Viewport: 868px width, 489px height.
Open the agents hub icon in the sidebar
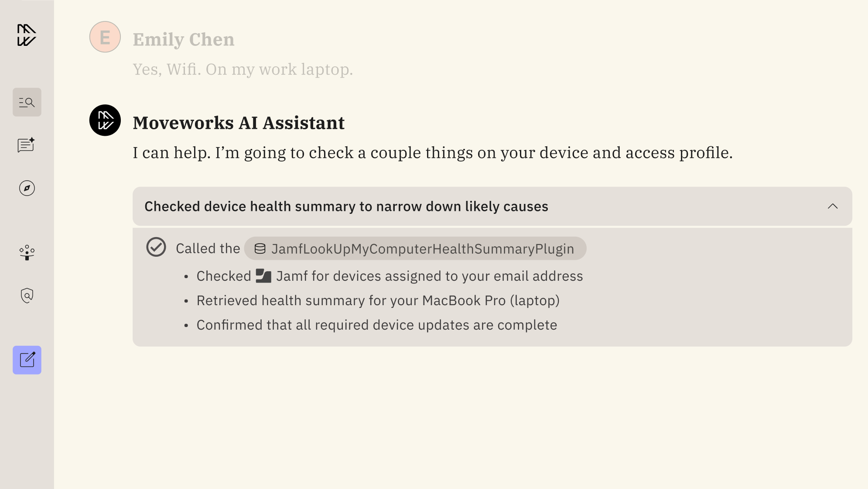(x=27, y=252)
